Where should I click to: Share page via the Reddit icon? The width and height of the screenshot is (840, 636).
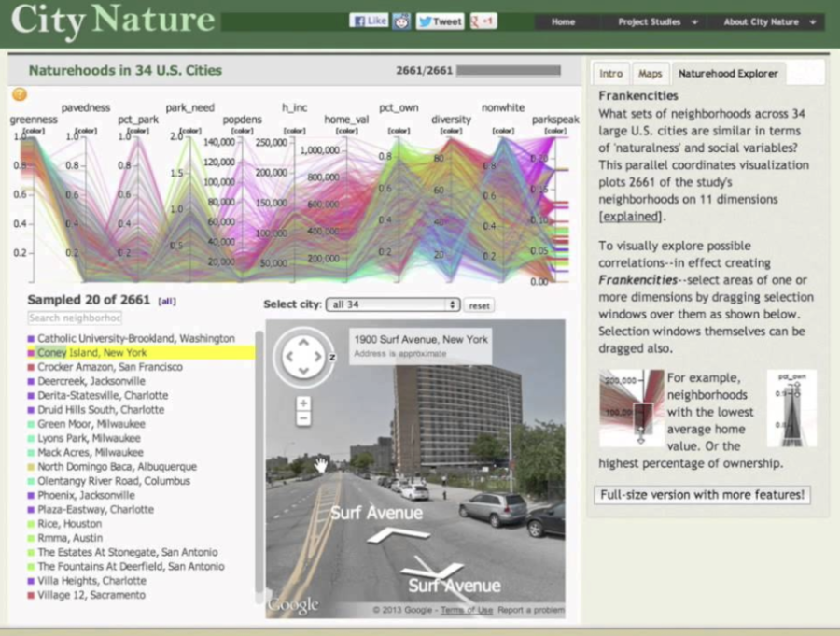tap(401, 21)
